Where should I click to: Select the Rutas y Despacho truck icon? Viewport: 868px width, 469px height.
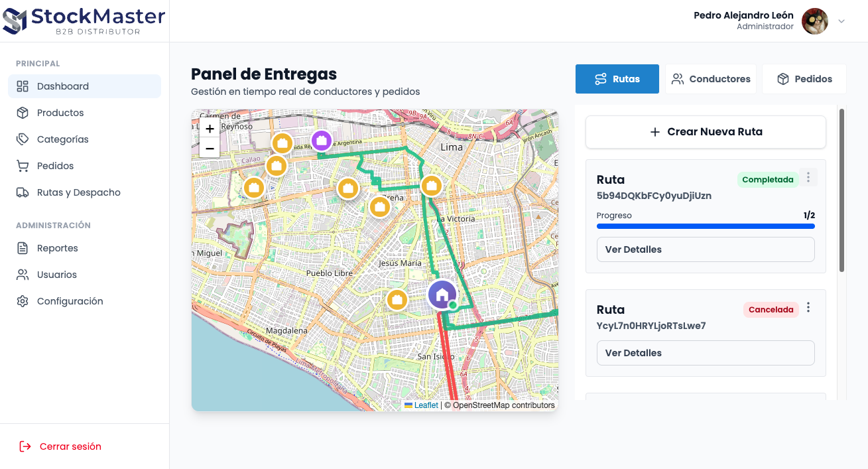[23, 192]
